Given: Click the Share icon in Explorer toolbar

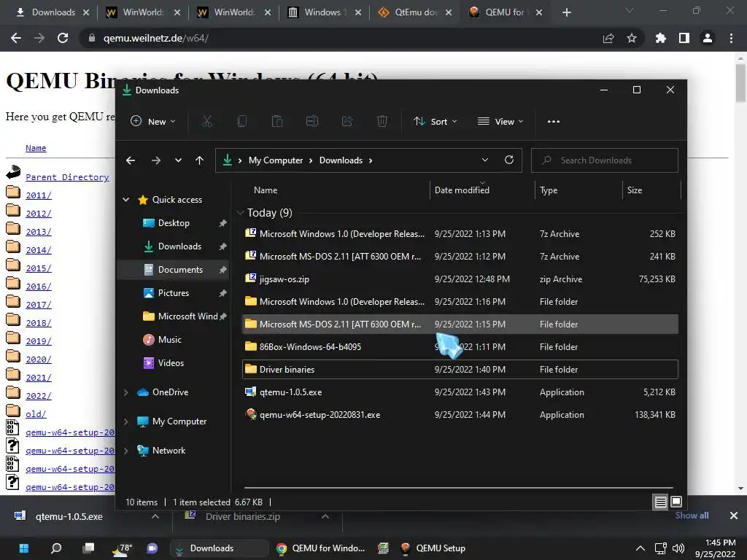Looking at the screenshot, I should (347, 122).
